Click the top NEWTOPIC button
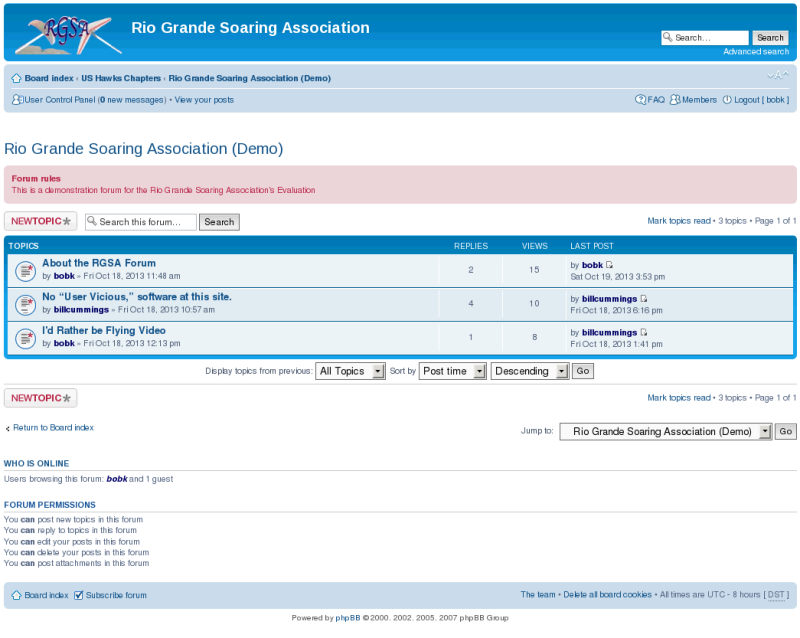This screenshot has height=638, width=800. 41,221
